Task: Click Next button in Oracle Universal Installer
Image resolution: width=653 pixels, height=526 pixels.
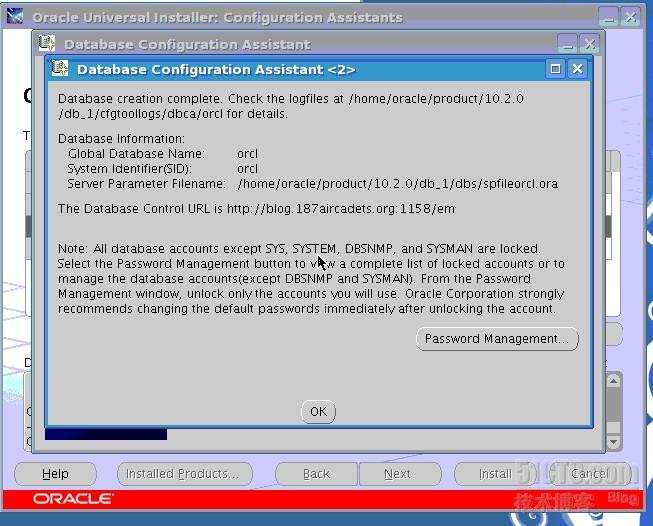Action: [x=400, y=474]
